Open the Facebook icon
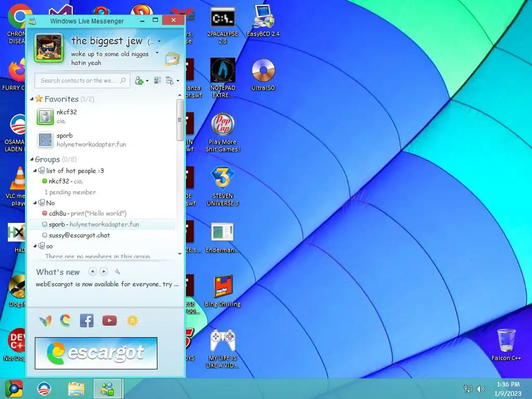The height and width of the screenshot is (399, 532). point(87,321)
